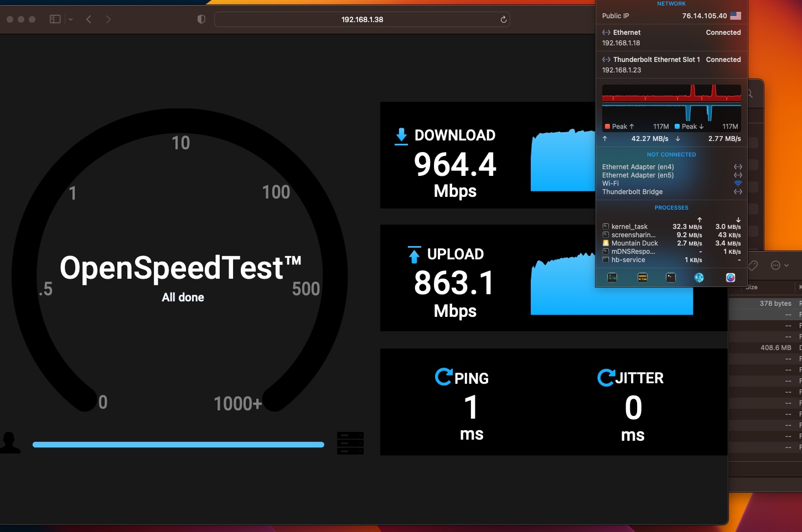Open iStat Menus app icon
The width and height of the screenshot is (802, 532).
731,278
